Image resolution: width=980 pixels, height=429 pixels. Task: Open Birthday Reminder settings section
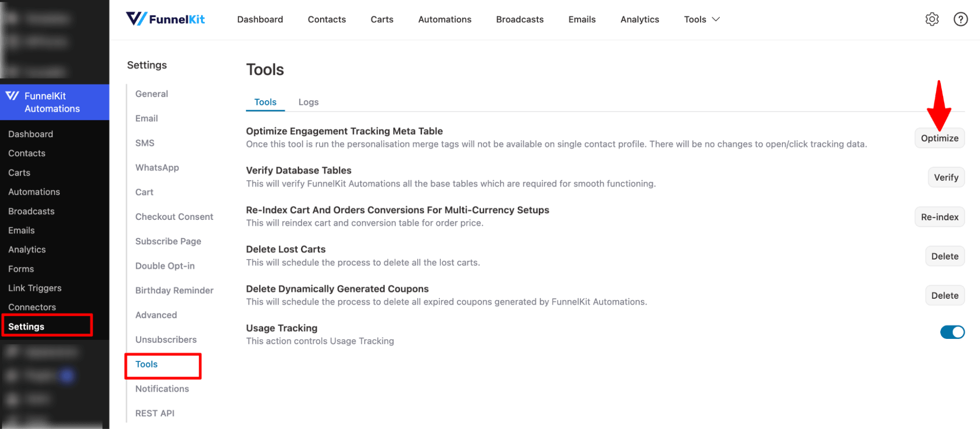coord(174,290)
